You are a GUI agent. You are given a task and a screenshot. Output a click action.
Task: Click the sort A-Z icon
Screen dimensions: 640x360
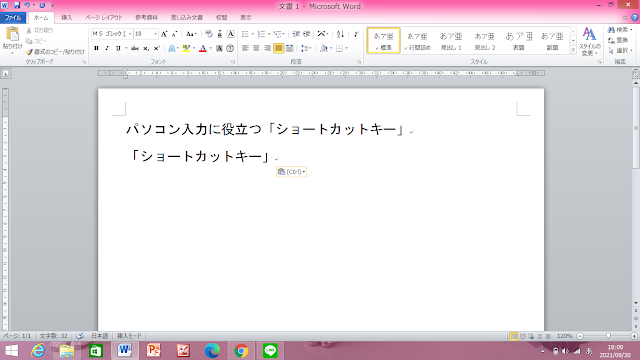340,34
